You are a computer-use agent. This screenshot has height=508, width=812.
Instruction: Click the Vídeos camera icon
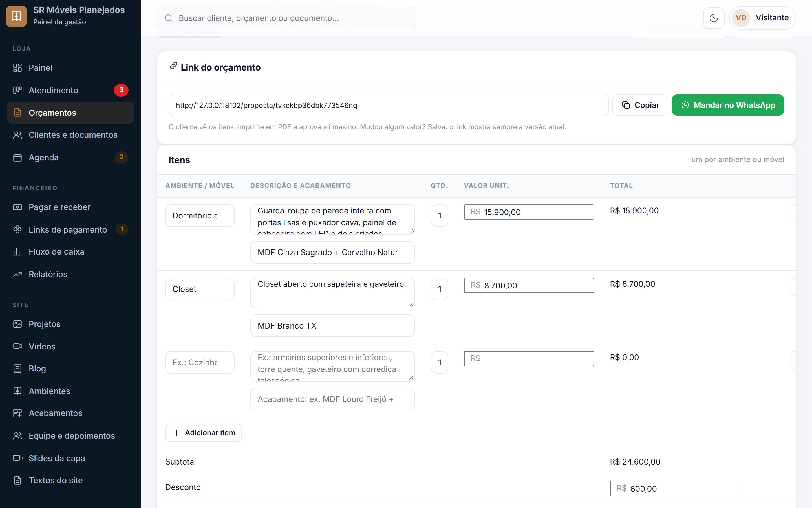(17, 346)
